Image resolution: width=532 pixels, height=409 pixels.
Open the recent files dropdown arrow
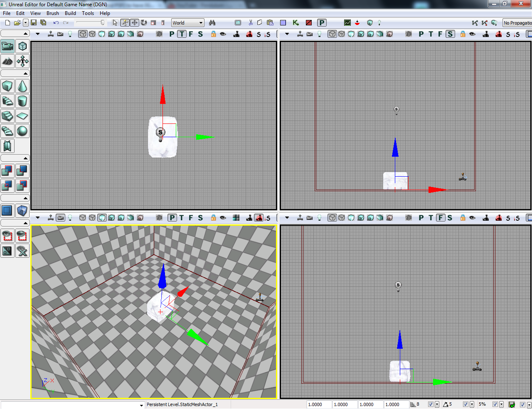click(26, 23)
